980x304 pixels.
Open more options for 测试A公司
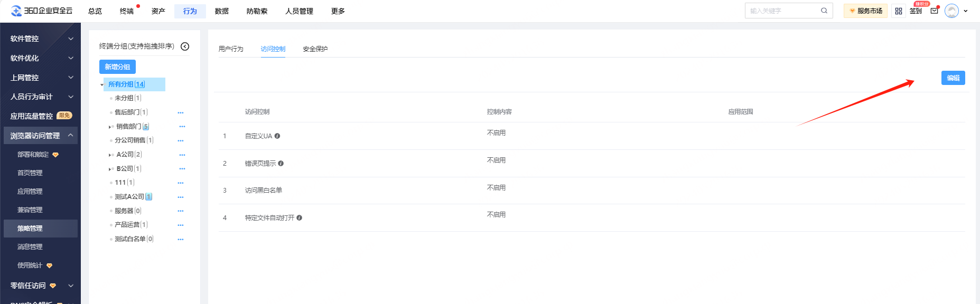pyautogui.click(x=181, y=197)
